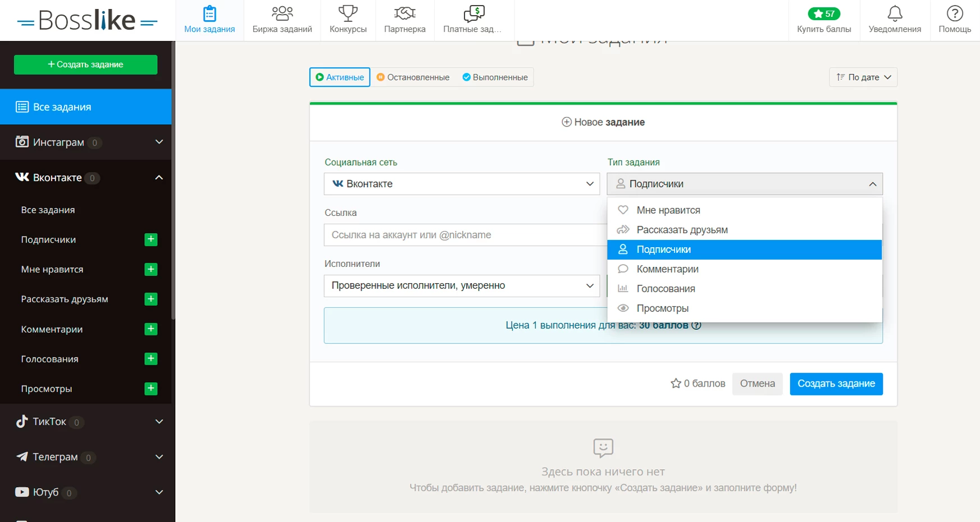Open the Bosslike logo home link
The width and height of the screenshot is (980, 522).
pos(87,21)
